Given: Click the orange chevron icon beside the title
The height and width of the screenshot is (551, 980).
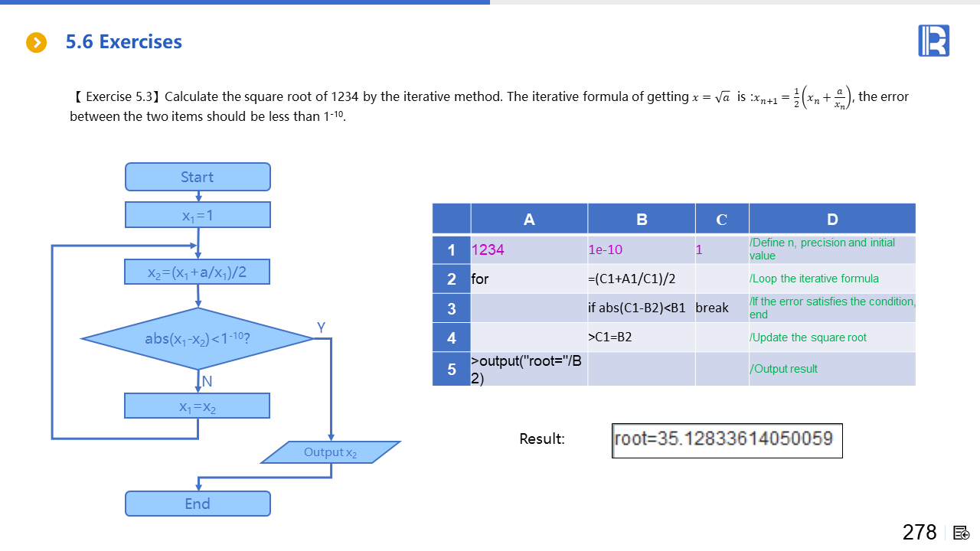Looking at the screenshot, I should click(x=36, y=42).
